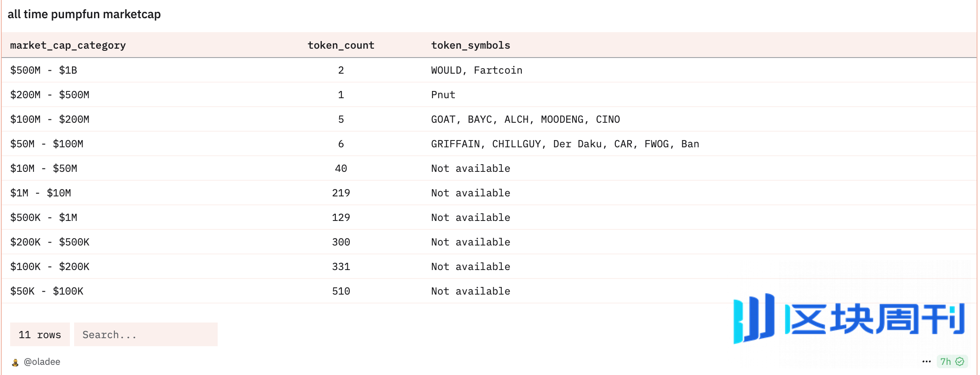The height and width of the screenshot is (375, 980).
Task: Open the @oladee profile link
Action: (42, 362)
